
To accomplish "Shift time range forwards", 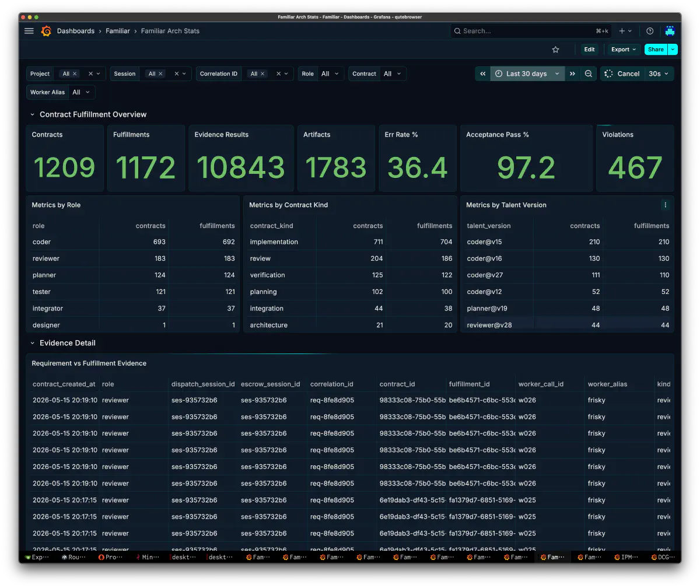I will [572, 73].
